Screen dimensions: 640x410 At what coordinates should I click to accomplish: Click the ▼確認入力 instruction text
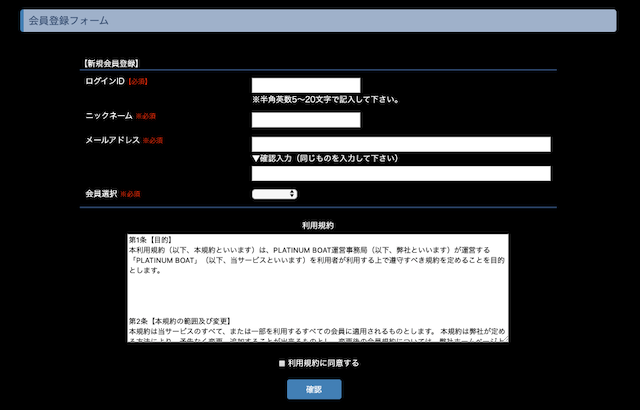click(325, 158)
